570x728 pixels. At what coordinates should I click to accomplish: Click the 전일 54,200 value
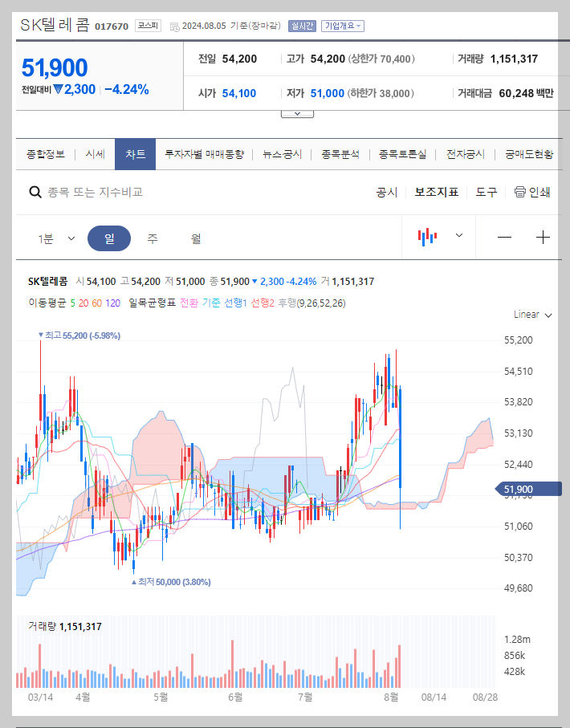(x=239, y=59)
